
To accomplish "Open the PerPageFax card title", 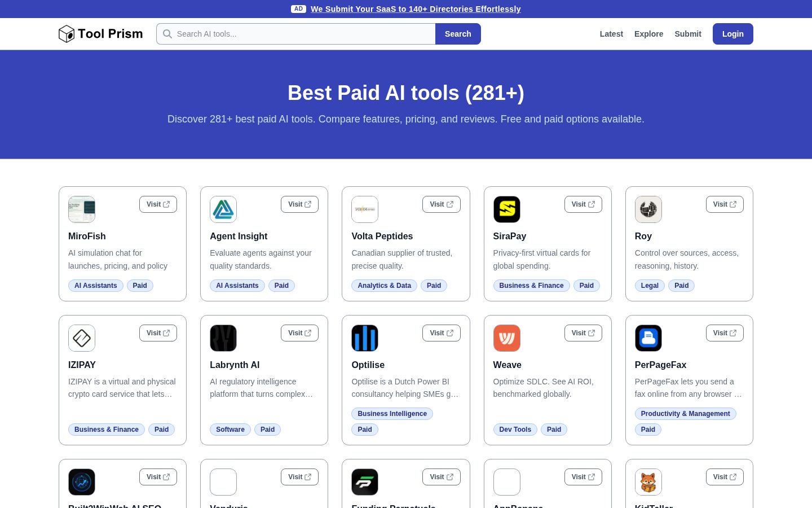I will [x=660, y=365].
